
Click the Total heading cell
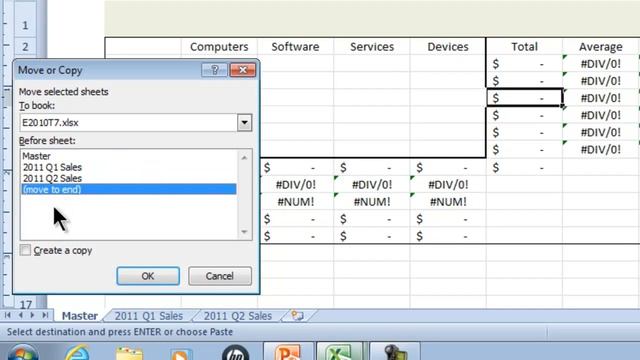coord(524,47)
